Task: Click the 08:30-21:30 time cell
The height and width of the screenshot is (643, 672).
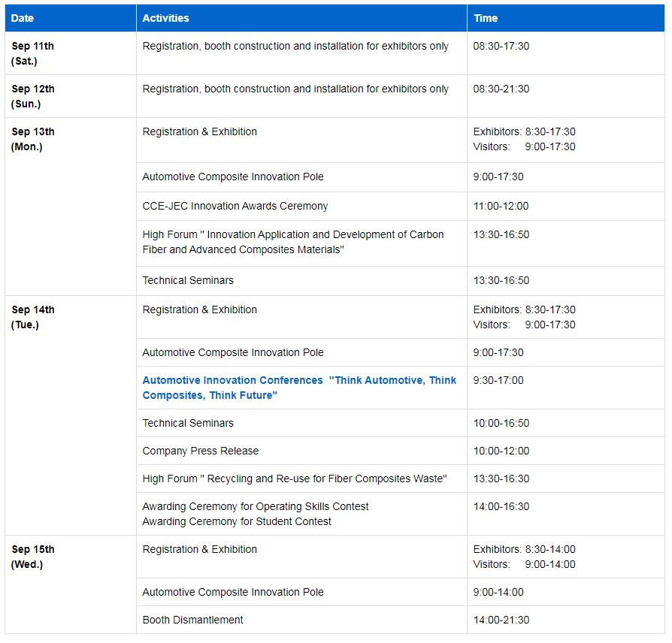Action: 501,89
